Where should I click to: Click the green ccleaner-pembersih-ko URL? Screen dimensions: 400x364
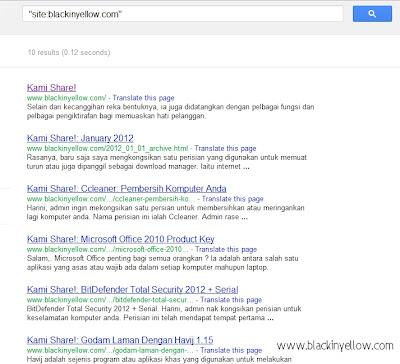111,199
